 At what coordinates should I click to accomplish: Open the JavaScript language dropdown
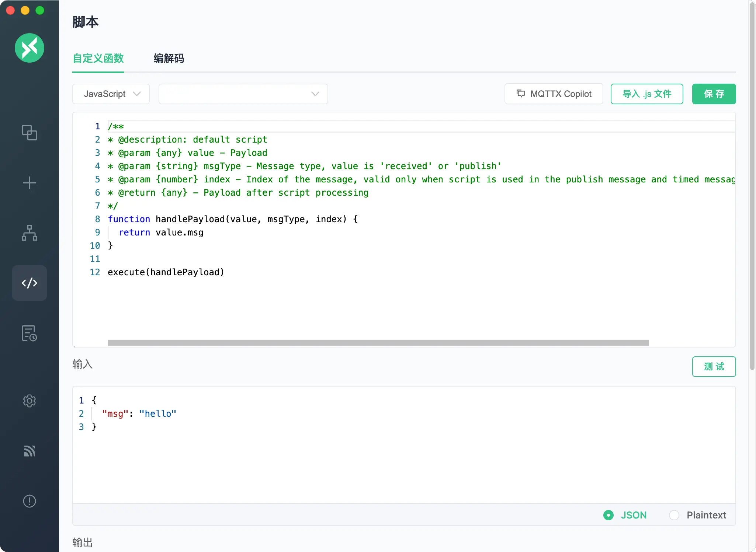[x=111, y=94]
